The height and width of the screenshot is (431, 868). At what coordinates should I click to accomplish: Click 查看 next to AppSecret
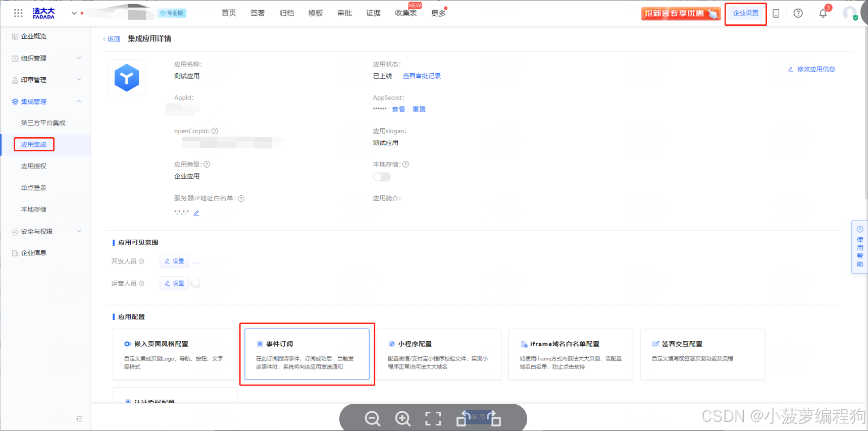point(398,109)
